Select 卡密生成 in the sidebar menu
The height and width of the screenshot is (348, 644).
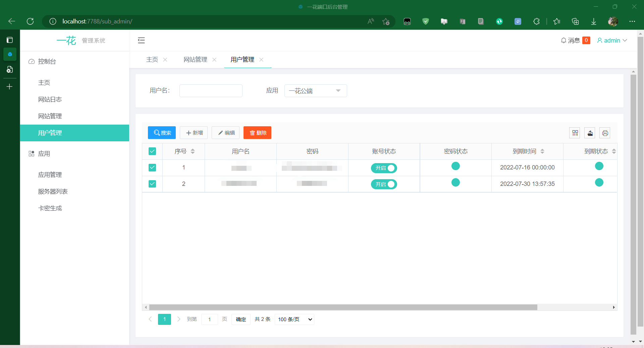(x=50, y=208)
